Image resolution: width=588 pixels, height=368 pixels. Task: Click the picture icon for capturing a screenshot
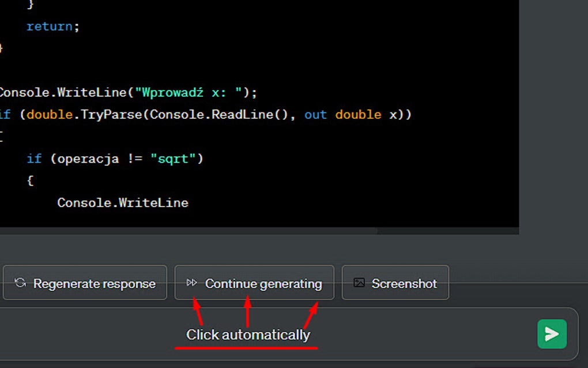click(359, 283)
